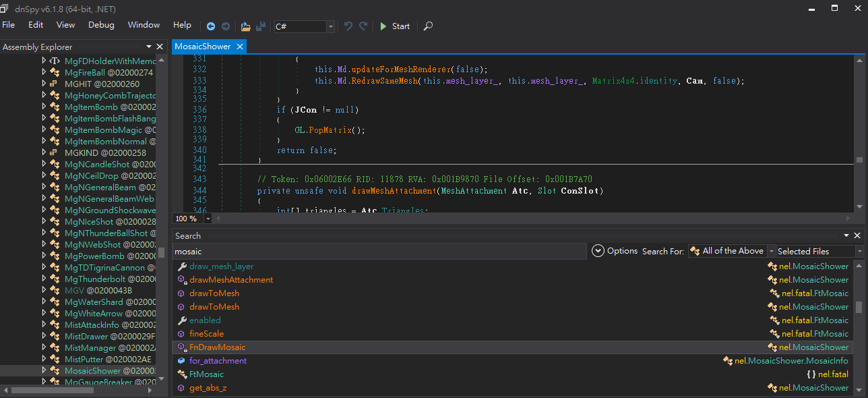Open the Help menu
The image size is (868, 398).
[182, 25]
